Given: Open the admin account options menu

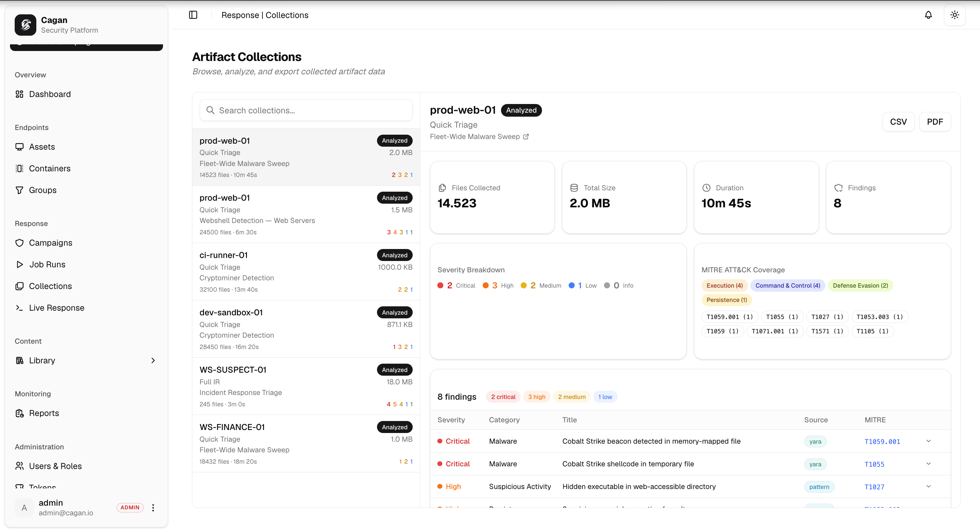Looking at the screenshot, I should pos(153,507).
